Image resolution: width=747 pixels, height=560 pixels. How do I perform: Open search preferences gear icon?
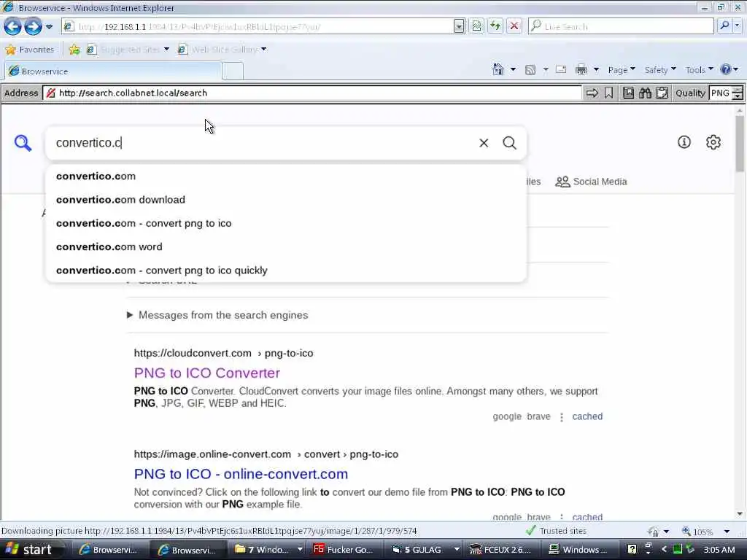[x=713, y=142]
